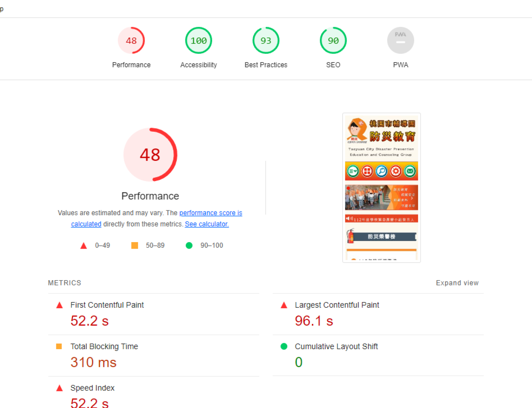Click the Performance score gauge 48 at top
Image resolution: width=532 pixels, height=408 pixels.
pos(131,41)
